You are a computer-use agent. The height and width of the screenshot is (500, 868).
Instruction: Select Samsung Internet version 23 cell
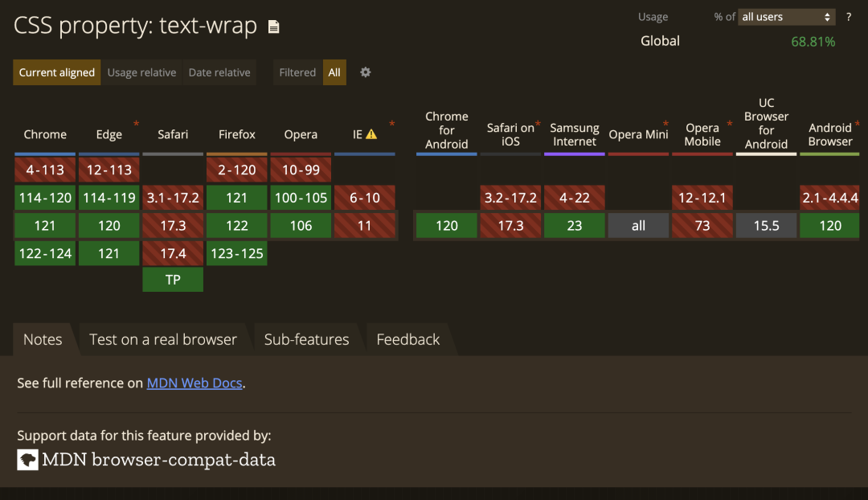coord(575,225)
